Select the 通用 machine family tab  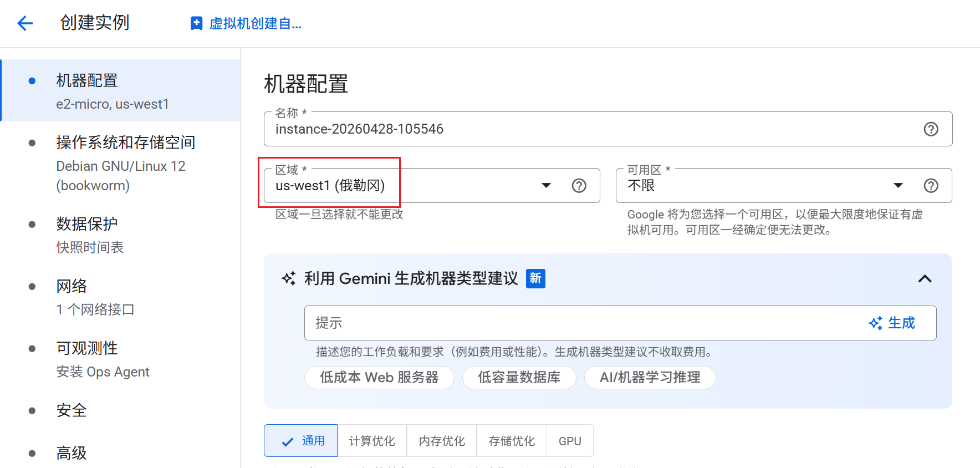[x=300, y=441]
